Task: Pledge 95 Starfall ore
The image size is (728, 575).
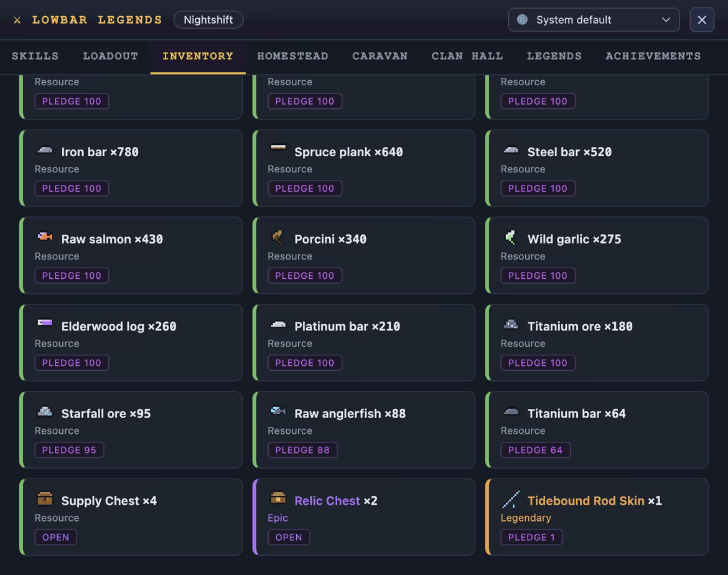Action: [x=69, y=450]
